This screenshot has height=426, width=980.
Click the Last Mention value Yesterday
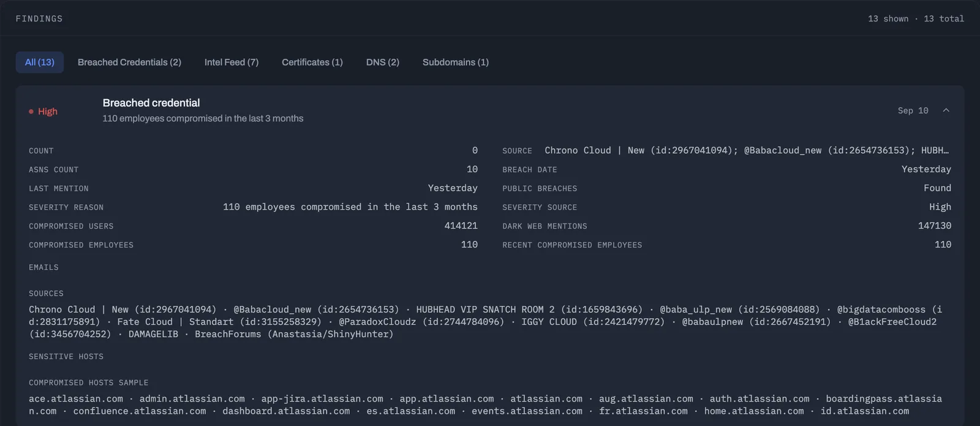coord(453,188)
